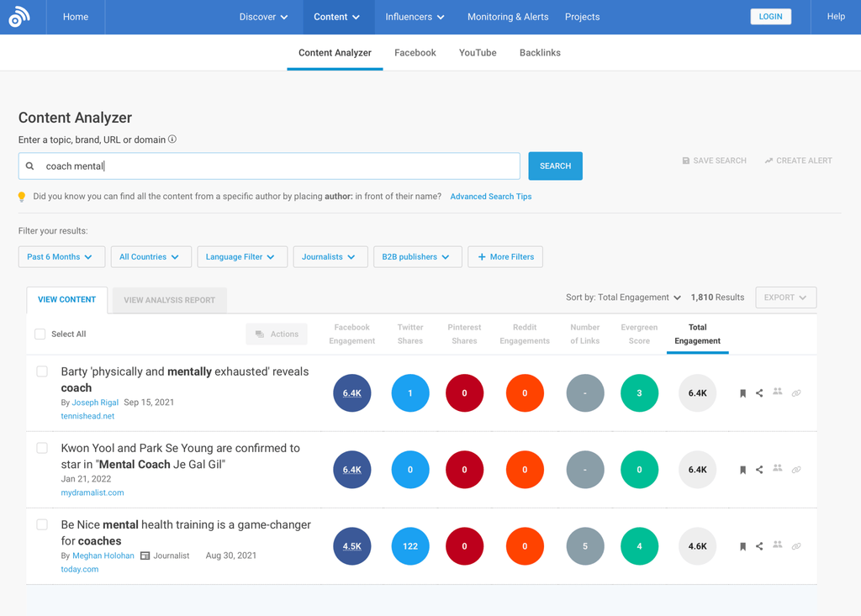The image size is (861, 616).
Task: Click total engagement 4.6K bubble
Action: (697, 546)
